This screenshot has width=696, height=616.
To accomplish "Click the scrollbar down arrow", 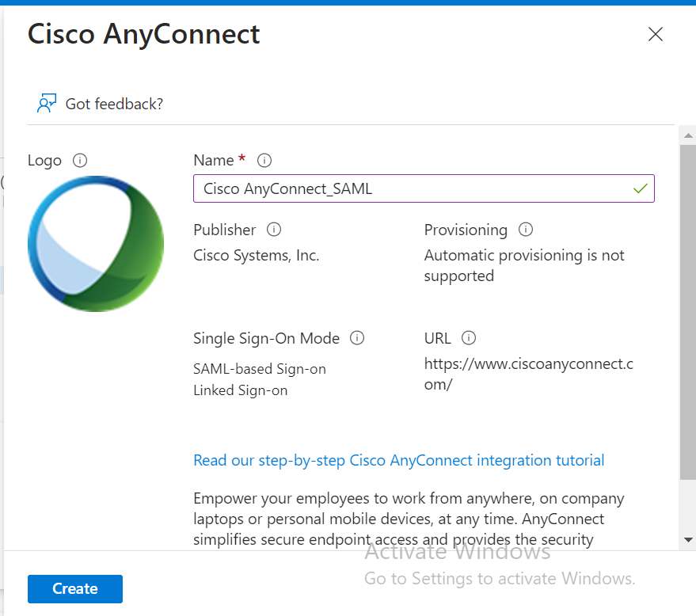I will (688, 539).
